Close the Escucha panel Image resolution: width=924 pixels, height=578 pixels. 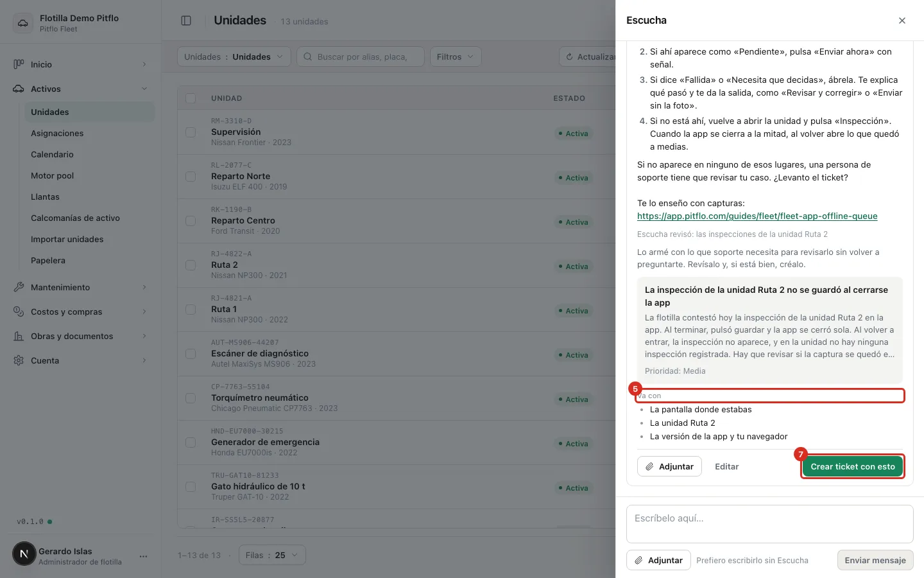[x=902, y=21]
